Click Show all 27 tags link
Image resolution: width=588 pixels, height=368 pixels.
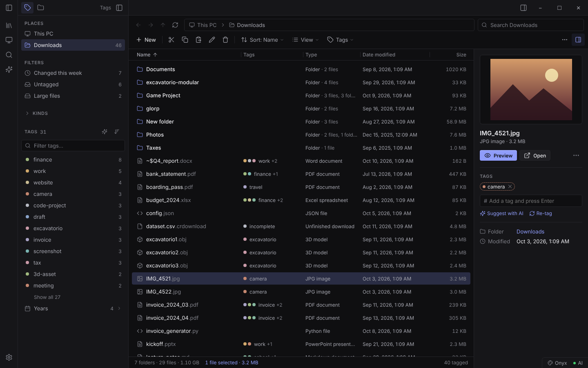click(47, 297)
